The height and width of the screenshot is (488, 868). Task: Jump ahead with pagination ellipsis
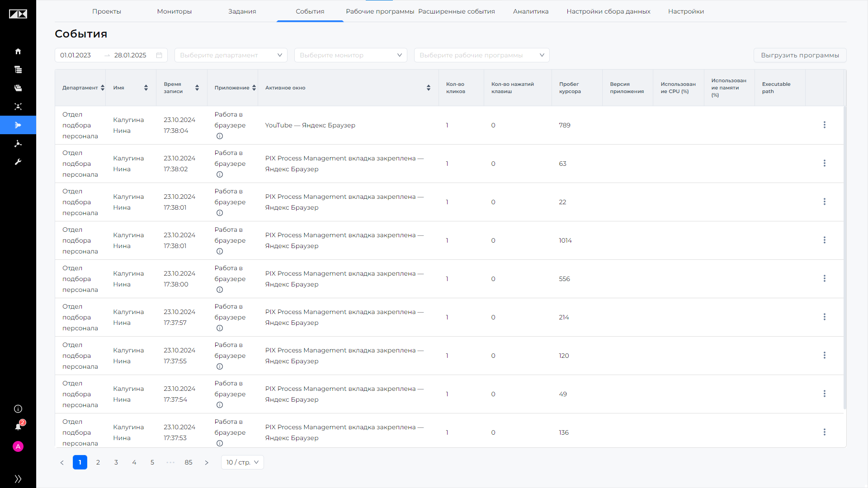click(170, 462)
